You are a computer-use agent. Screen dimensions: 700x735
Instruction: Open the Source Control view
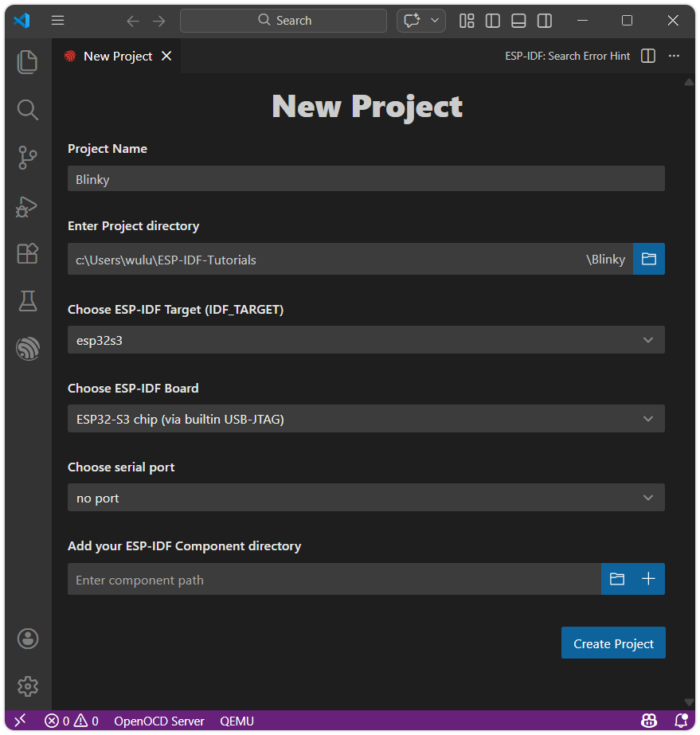point(27,158)
